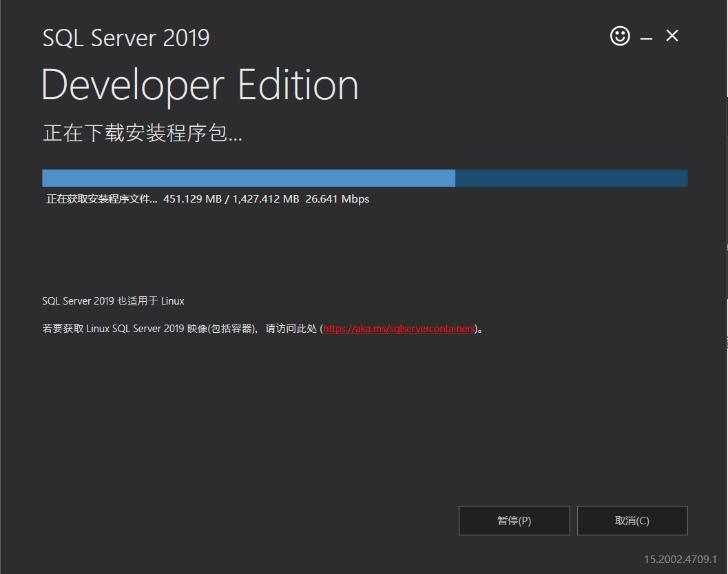Image resolution: width=728 pixels, height=574 pixels.
Task: Click the 暂停(P) pause button
Action: 514,520
